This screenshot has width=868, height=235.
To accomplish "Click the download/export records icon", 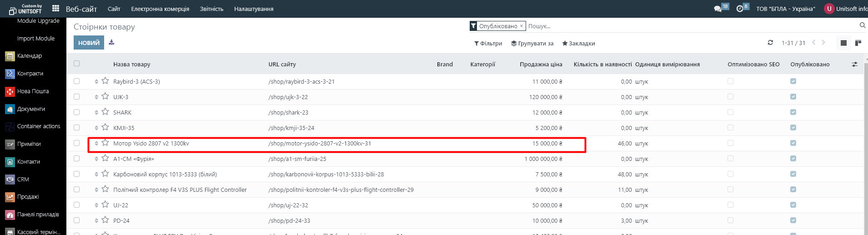I will click(x=111, y=42).
